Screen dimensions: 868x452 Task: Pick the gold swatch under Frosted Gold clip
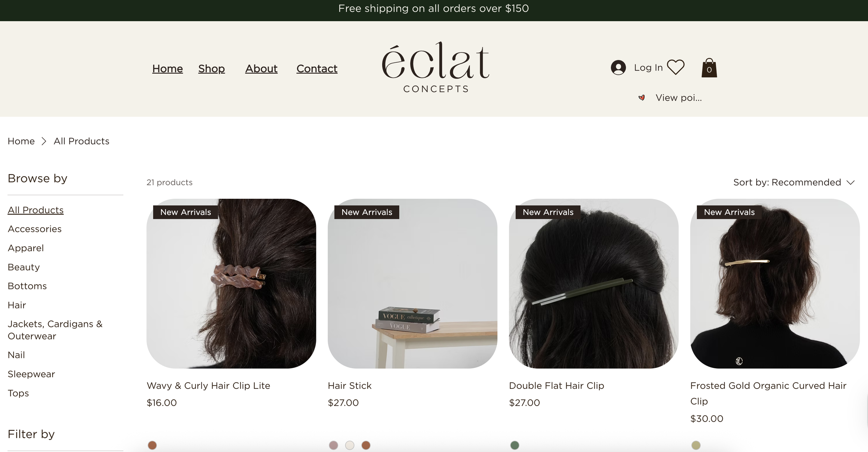point(696,445)
